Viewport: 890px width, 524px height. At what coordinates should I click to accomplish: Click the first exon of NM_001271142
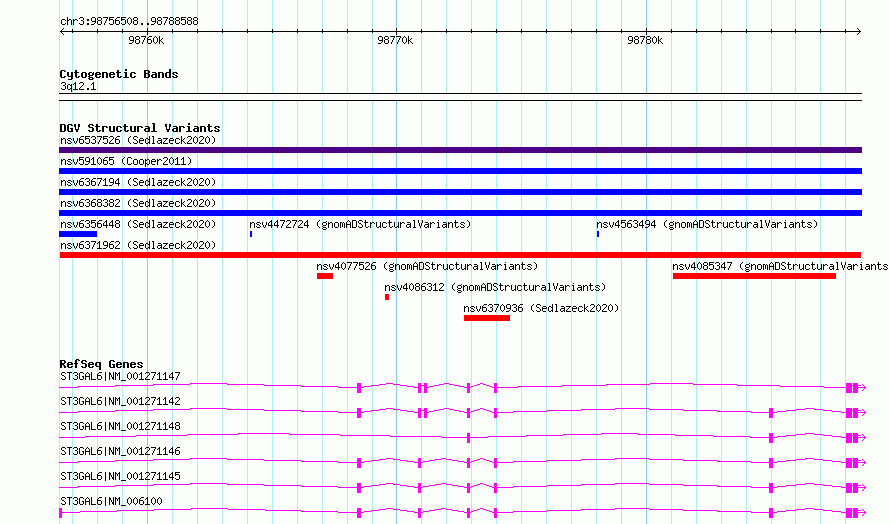(x=359, y=413)
